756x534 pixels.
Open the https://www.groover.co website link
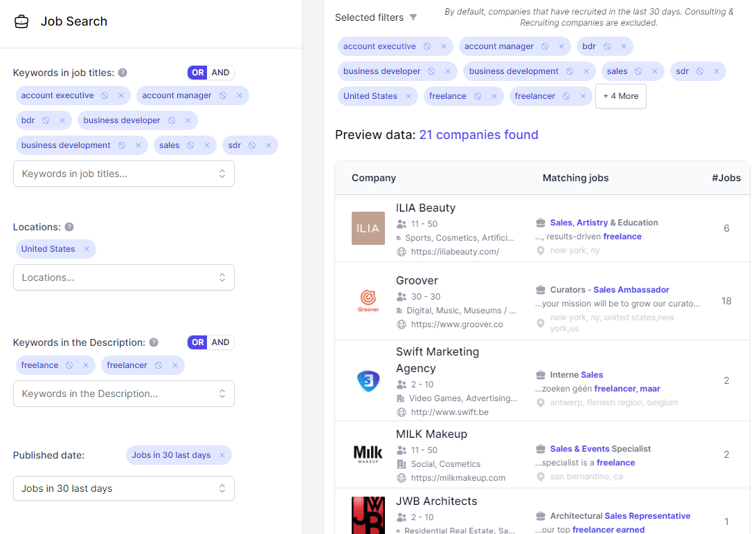(457, 324)
